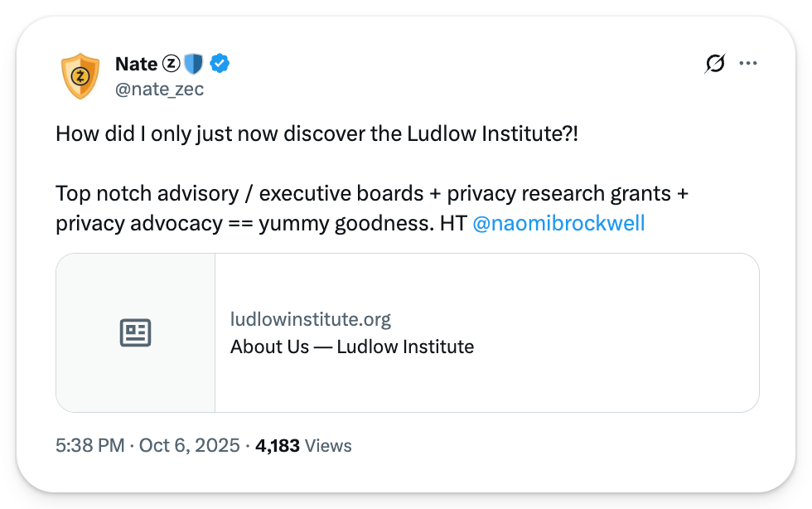Open the profile via display name Nate

[x=136, y=63]
